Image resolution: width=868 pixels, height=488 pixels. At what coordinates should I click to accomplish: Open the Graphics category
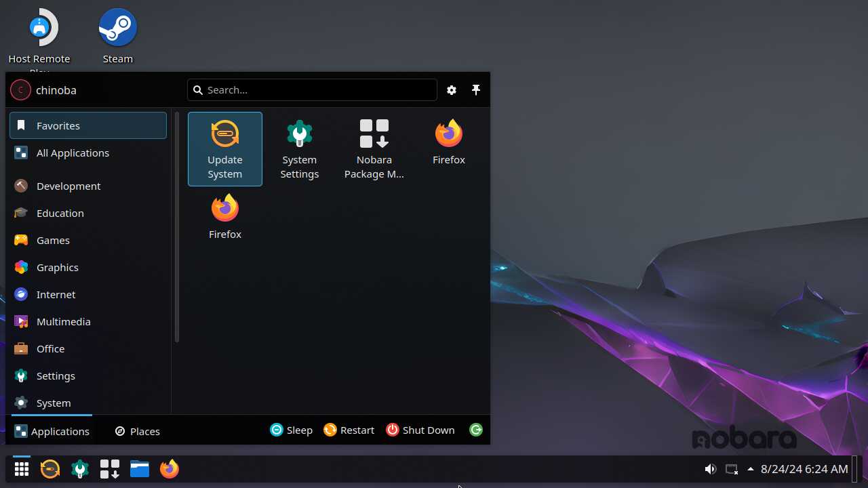coord(88,267)
